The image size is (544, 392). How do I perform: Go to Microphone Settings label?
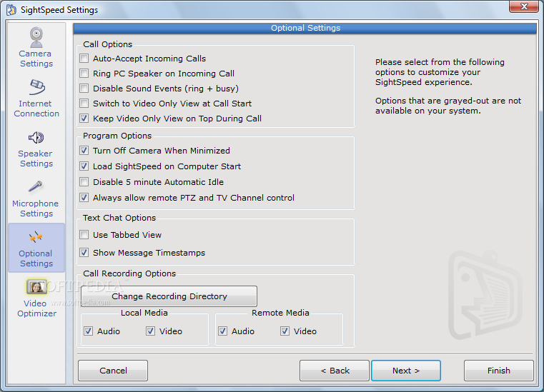(36, 208)
